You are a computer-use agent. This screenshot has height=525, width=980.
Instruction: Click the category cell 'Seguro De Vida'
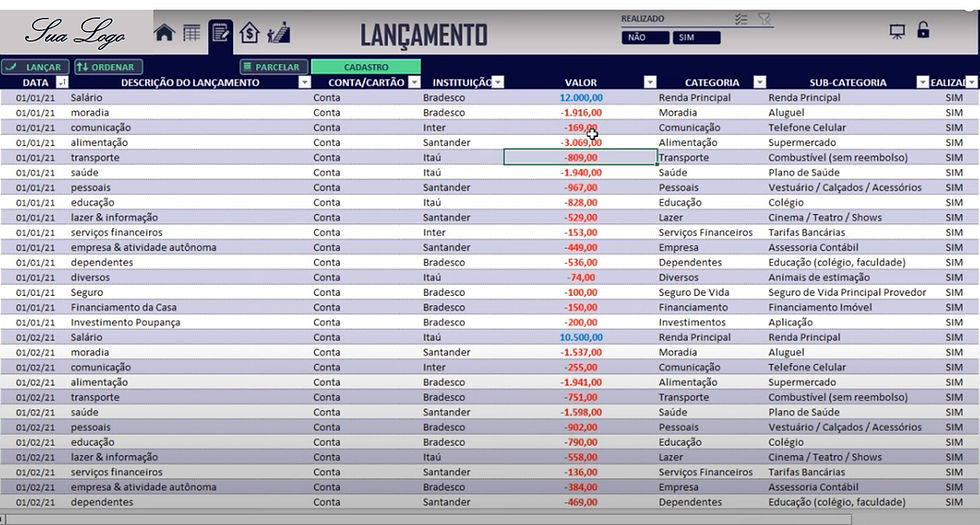694,292
